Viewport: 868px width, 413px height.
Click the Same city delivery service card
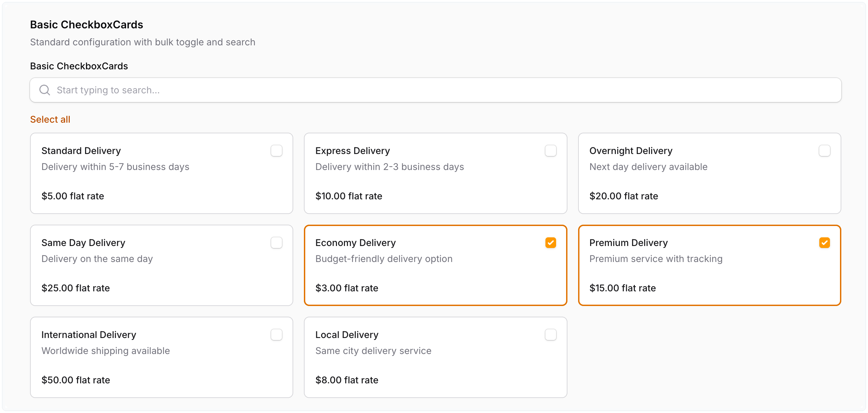pos(373,350)
